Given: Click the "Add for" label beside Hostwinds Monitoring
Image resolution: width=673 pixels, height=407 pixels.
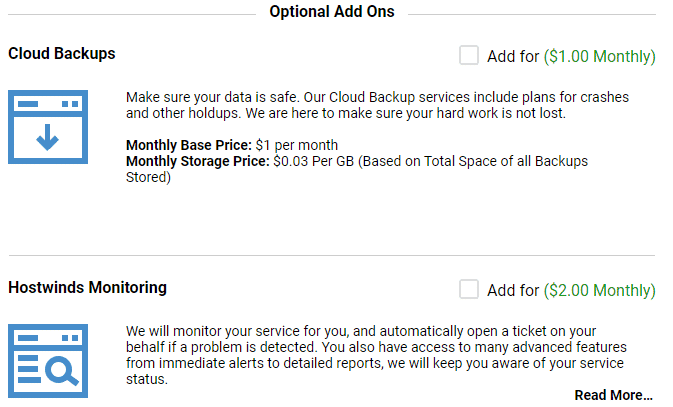Looking at the screenshot, I should click(x=513, y=290).
